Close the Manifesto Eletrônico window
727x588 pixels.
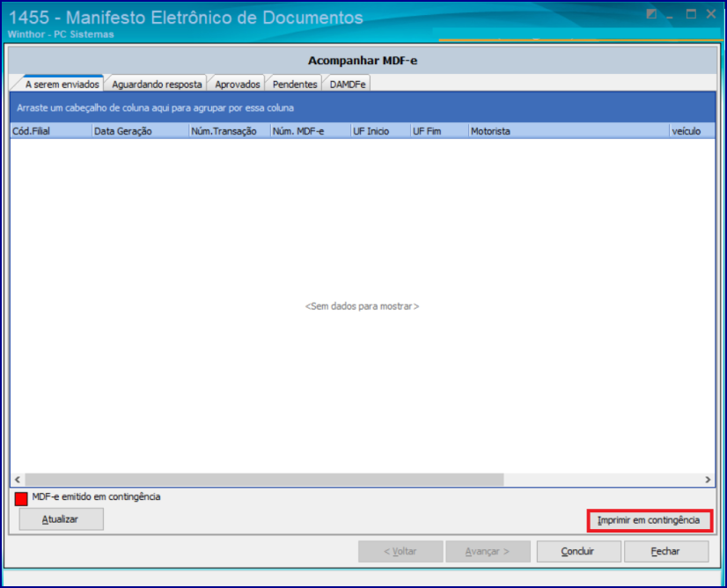coord(711,14)
